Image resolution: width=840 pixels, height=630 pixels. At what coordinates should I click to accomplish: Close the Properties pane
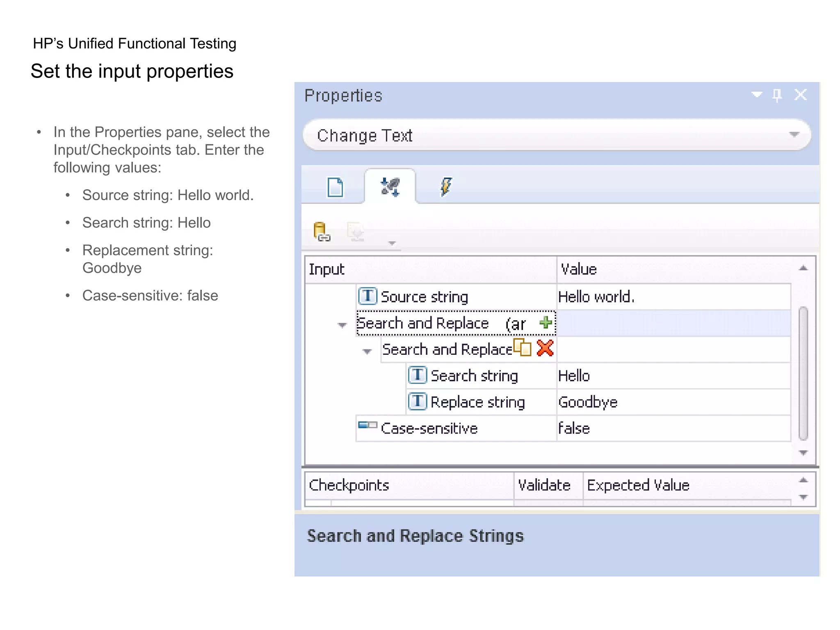(800, 95)
